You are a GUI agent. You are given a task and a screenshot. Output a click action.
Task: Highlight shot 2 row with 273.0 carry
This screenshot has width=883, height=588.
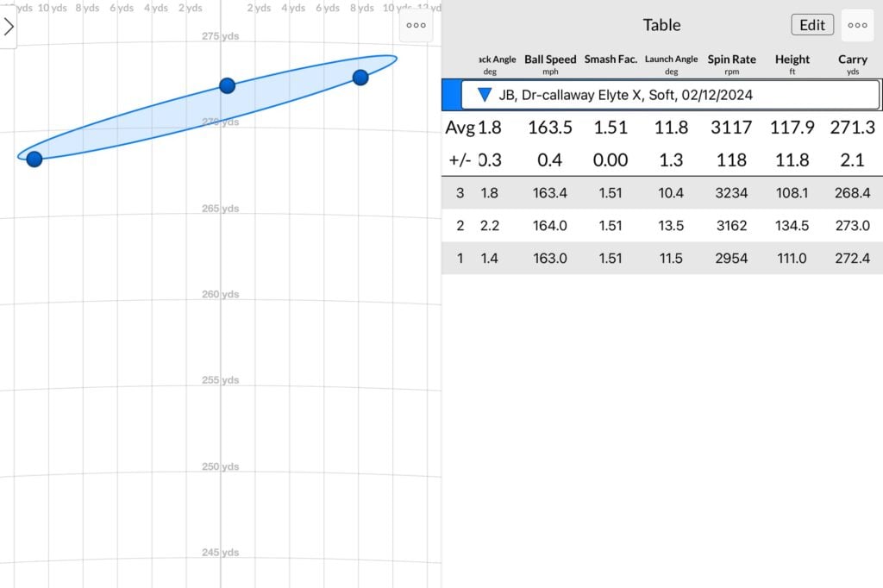[x=661, y=226]
